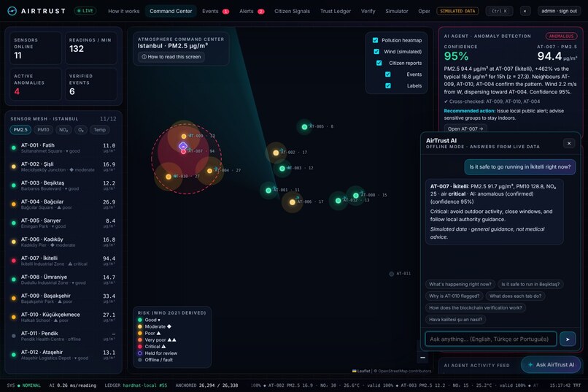Open the Leaflet attribution link
The height and width of the screenshot is (392, 588).
pos(361,371)
